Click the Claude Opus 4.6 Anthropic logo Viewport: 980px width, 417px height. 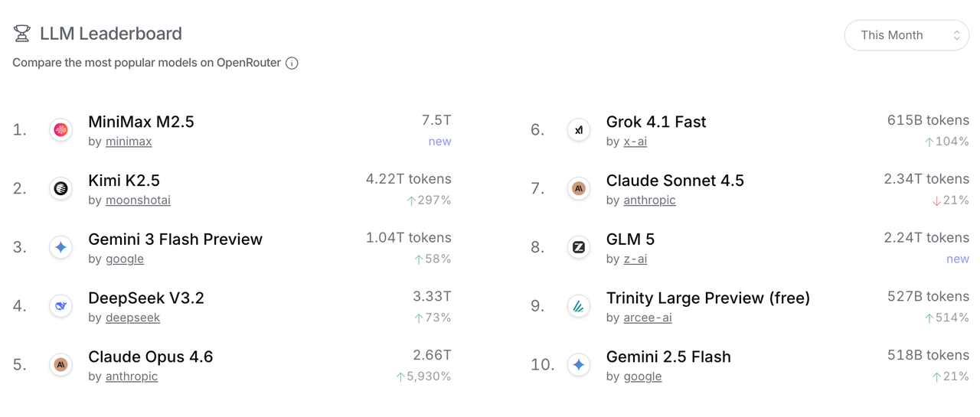point(61,365)
